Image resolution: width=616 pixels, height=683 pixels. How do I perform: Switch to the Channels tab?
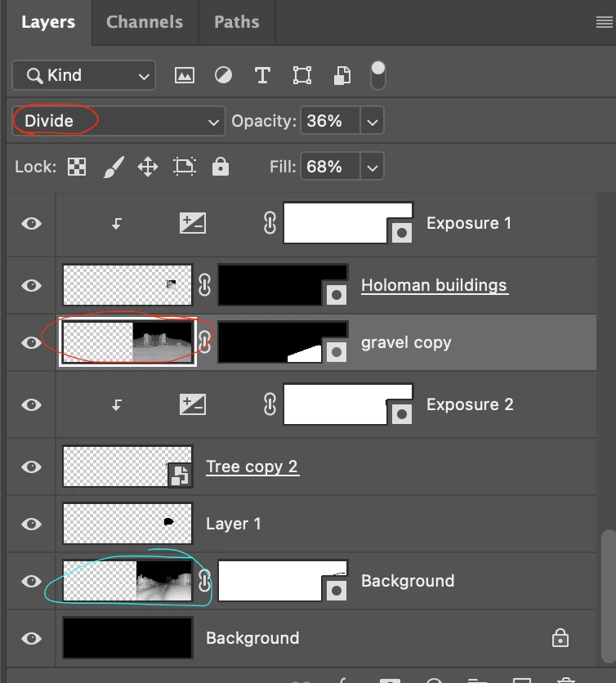tap(145, 22)
